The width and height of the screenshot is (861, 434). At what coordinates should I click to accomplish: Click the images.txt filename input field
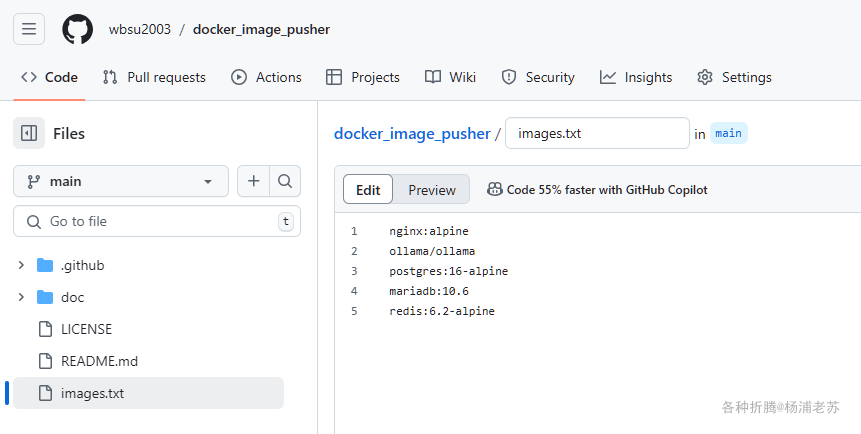click(597, 133)
